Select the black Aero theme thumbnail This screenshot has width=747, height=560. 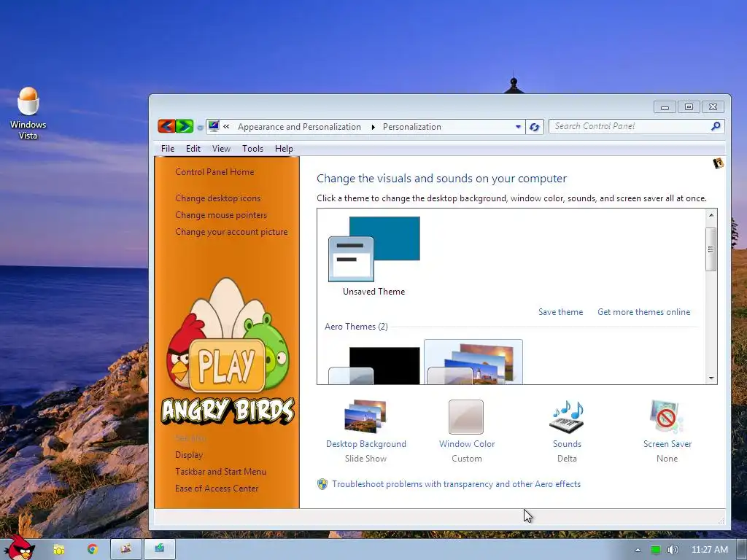pos(374,365)
